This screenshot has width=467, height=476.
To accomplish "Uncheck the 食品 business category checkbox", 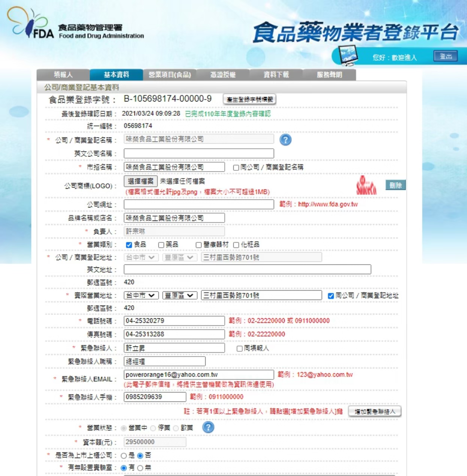I will 129,245.
